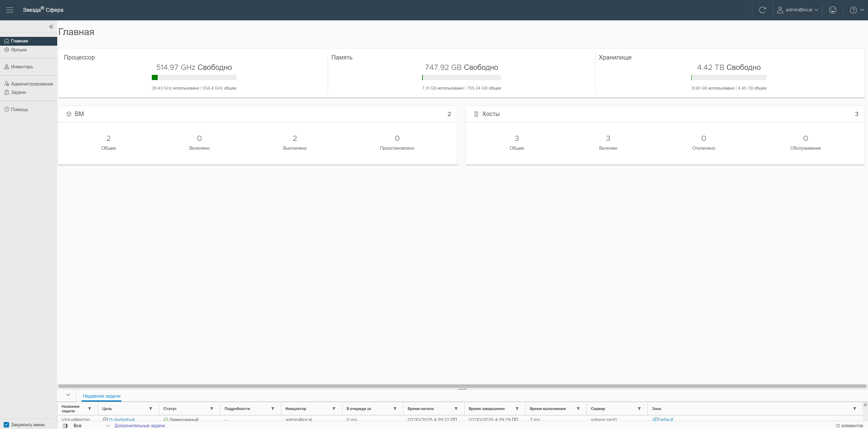Filter the Инициатор column
Viewport: 868px width, 429px height.
[x=334, y=408]
